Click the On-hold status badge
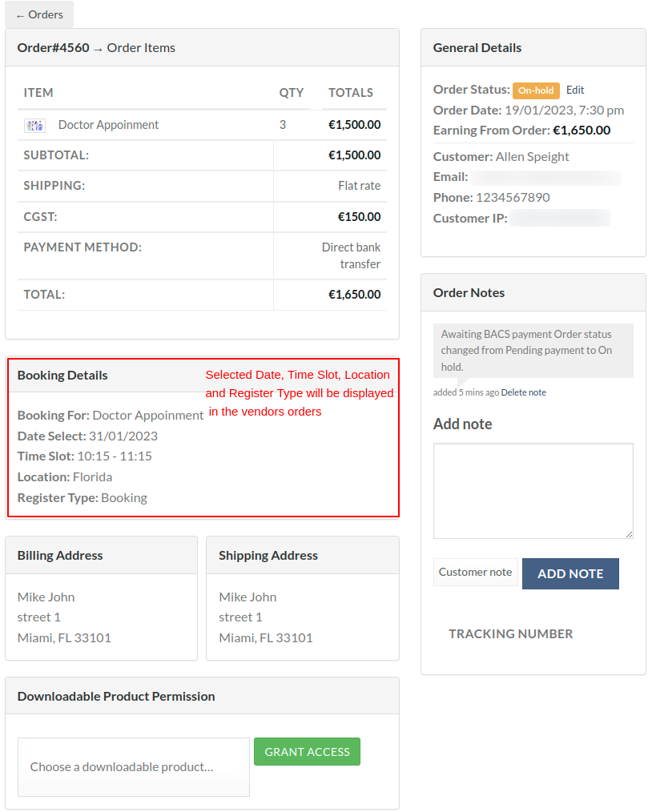Screen dimensions: 652x812 tap(536, 90)
